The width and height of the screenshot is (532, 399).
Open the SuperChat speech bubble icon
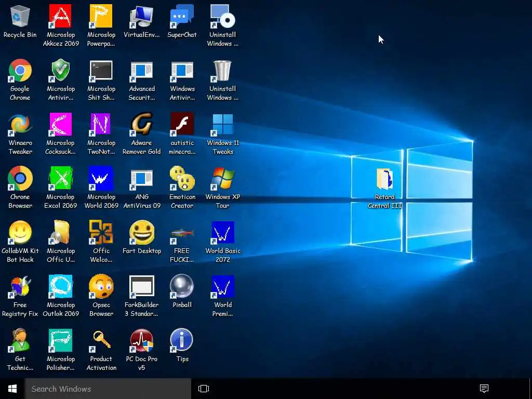coord(182,16)
